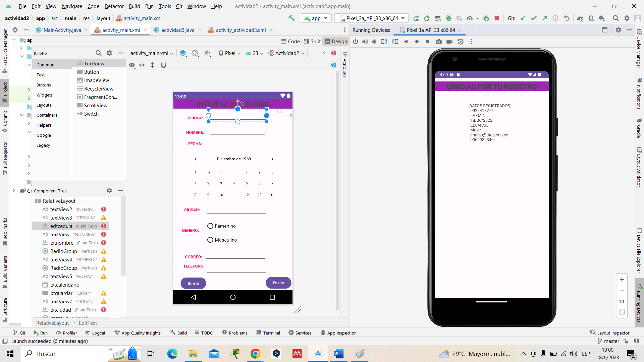644x362 pixels.
Task: Toggle design view options eye icon
Action: click(132, 65)
